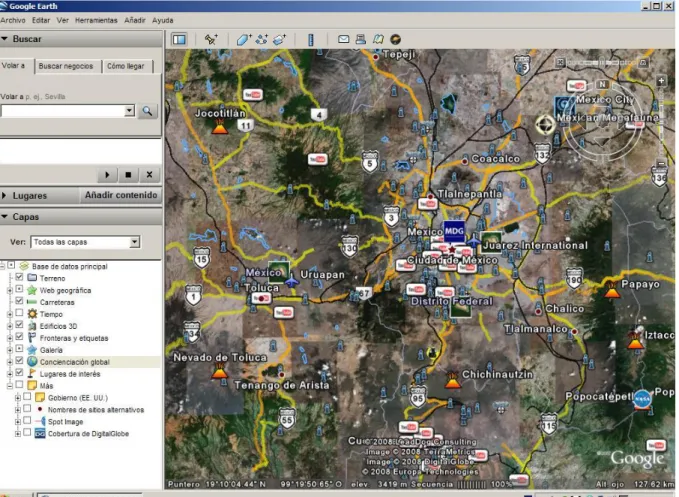Add a polygon using the toolbar icon
The width and height of the screenshot is (679, 497).
[244, 39]
